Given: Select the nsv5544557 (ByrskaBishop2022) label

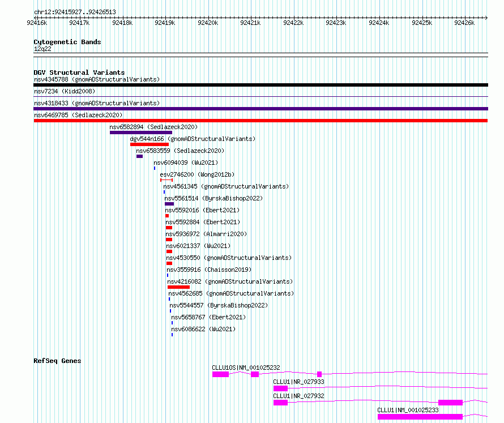Looking at the screenshot, I should coord(219,305).
